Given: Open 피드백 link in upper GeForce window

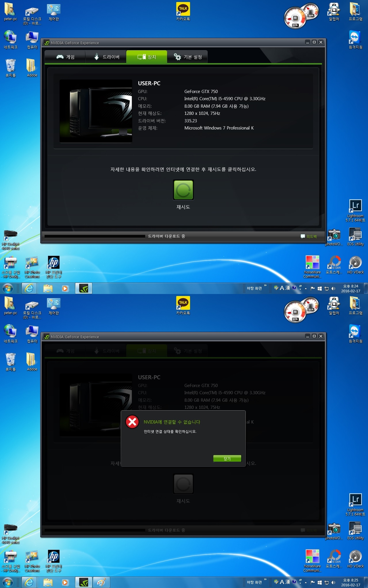Looking at the screenshot, I should pos(308,236).
